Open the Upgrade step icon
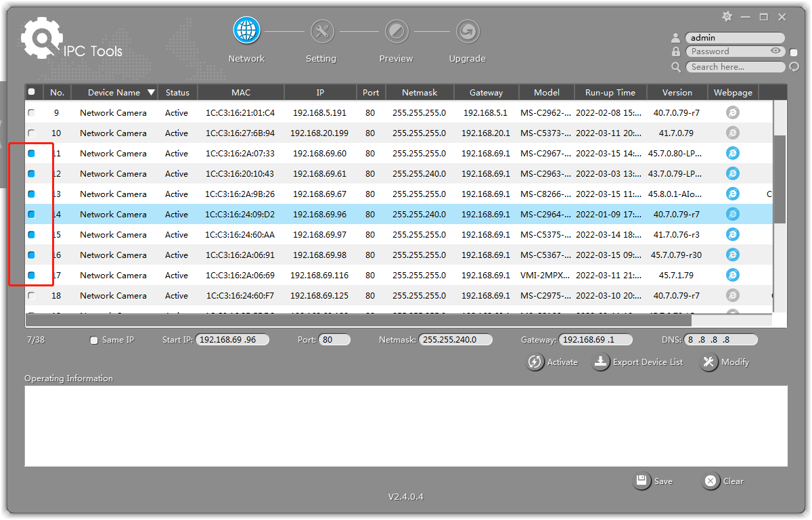 coord(467,31)
